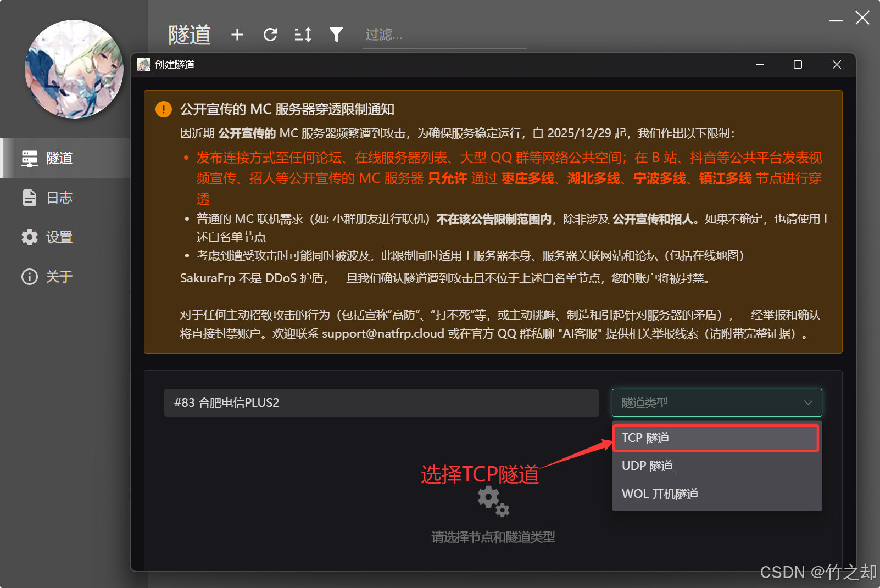Open the tunnel filter funnel icon
This screenshot has width=880, height=588.
click(336, 34)
